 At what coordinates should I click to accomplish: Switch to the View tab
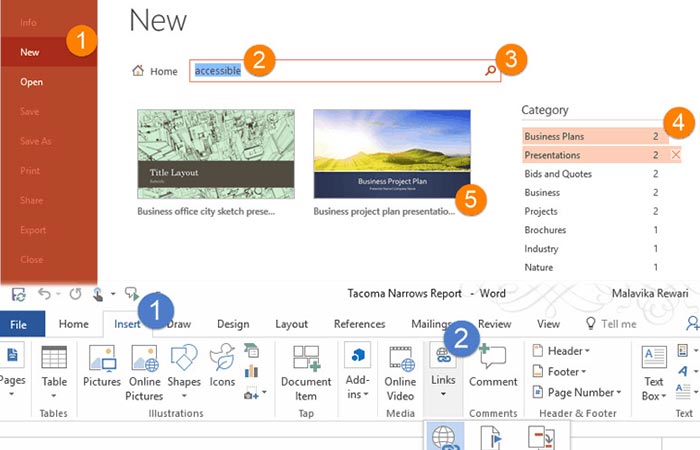point(548,324)
